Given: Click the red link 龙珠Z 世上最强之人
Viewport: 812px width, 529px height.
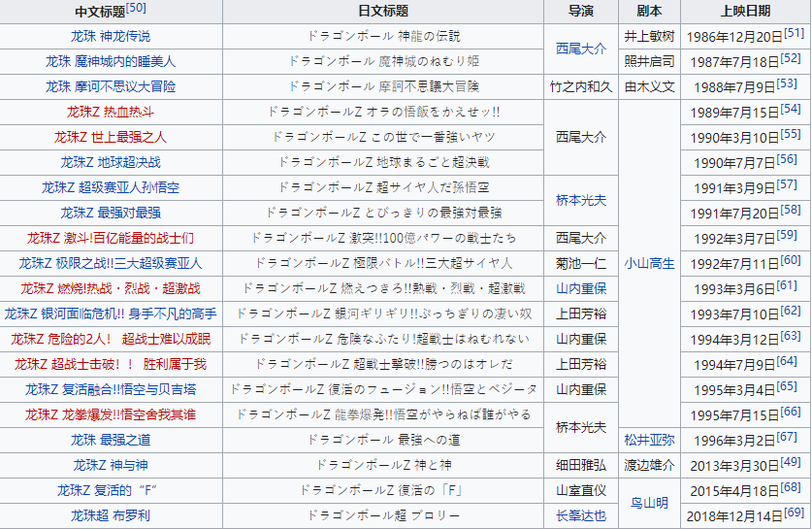Looking at the screenshot, I should tap(111, 137).
